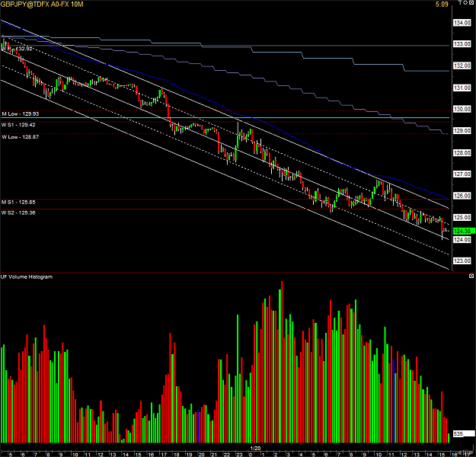The height and width of the screenshot is (457, 476).
Task: Click the W S1 - 129.42 support label
Action: pyautogui.click(x=18, y=125)
